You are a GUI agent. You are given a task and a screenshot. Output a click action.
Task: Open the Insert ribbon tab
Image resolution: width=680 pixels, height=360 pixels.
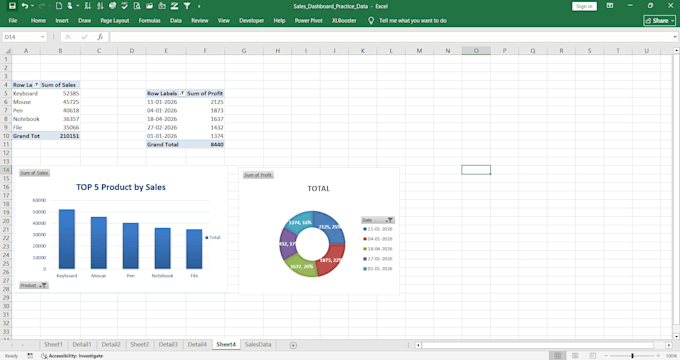pyautogui.click(x=62, y=20)
